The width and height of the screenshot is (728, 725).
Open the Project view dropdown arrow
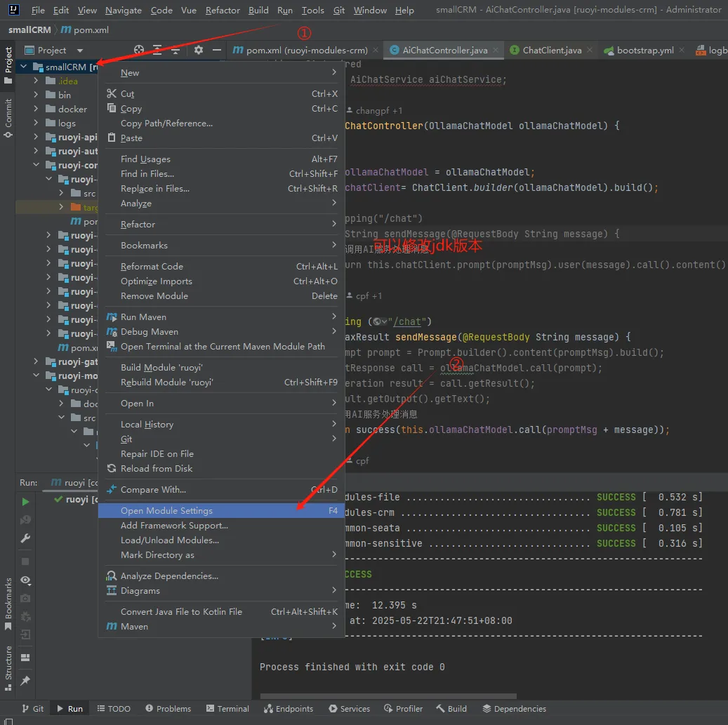coord(80,51)
